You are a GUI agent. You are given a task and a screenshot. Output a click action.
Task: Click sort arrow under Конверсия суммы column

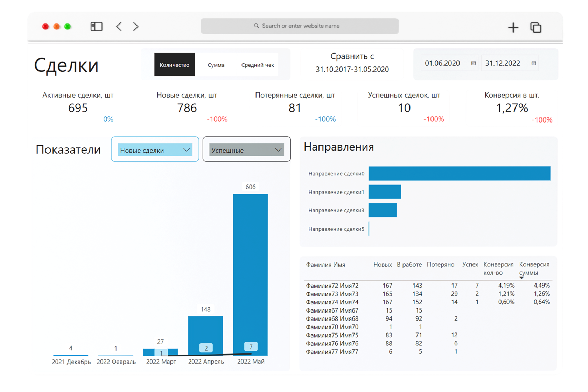pyautogui.click(x=521, y=278)
